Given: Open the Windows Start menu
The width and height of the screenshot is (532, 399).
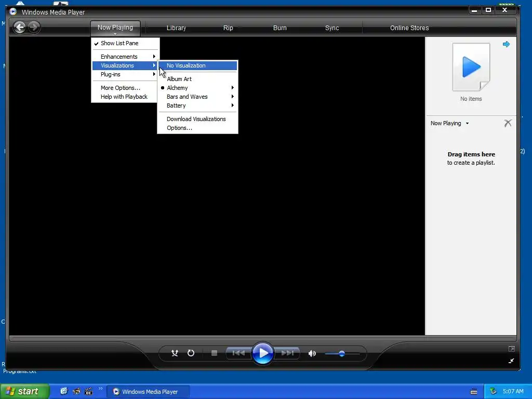Looking at the screenshot, I should pyautogui.click(x=24, y=391).
